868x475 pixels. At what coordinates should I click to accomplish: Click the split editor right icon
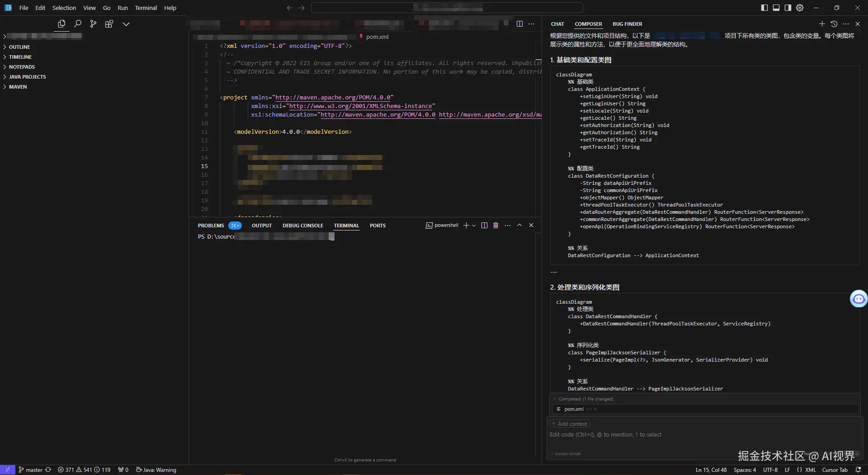[519, 24]
